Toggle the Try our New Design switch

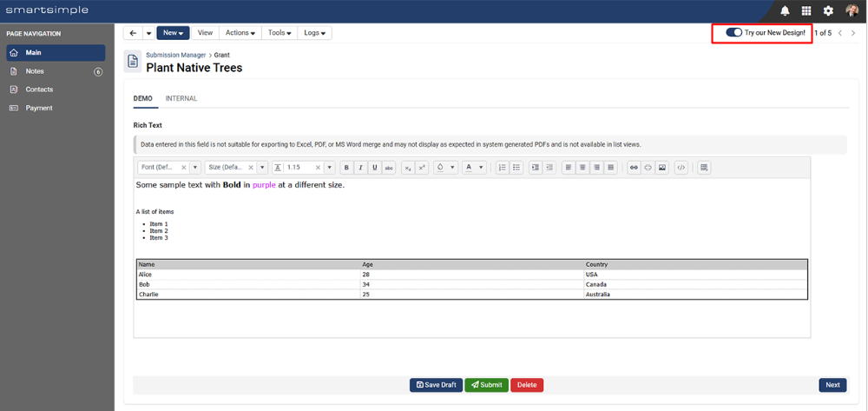(x=734, y=33)
